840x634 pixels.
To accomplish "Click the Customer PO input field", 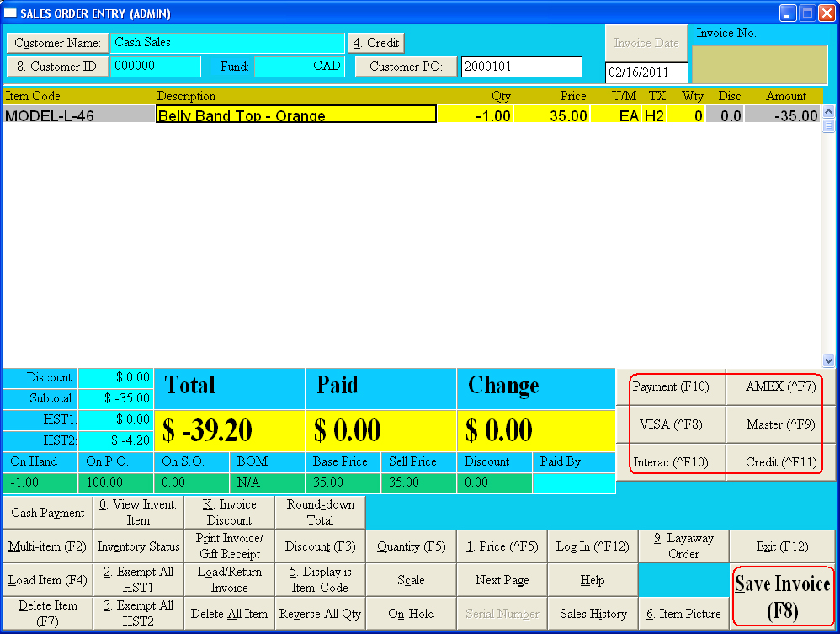I will (x=521, y=67).
